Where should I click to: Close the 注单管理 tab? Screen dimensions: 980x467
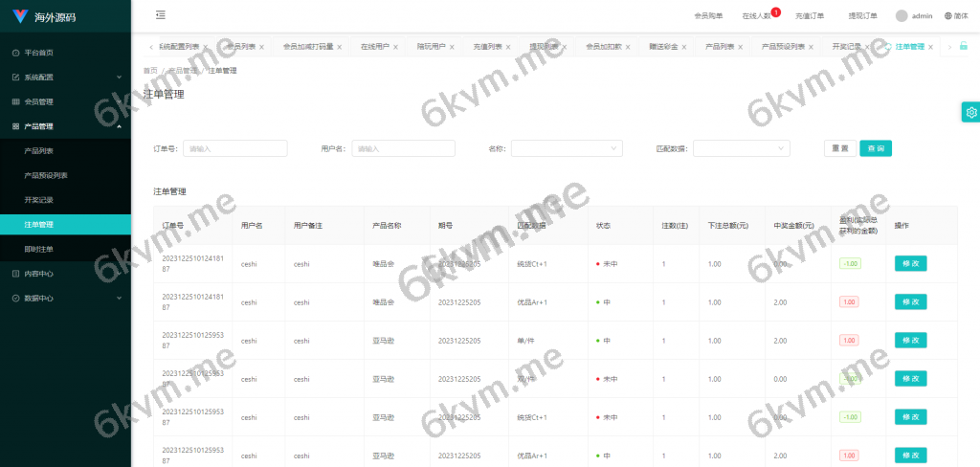click(x=930, y=47)
